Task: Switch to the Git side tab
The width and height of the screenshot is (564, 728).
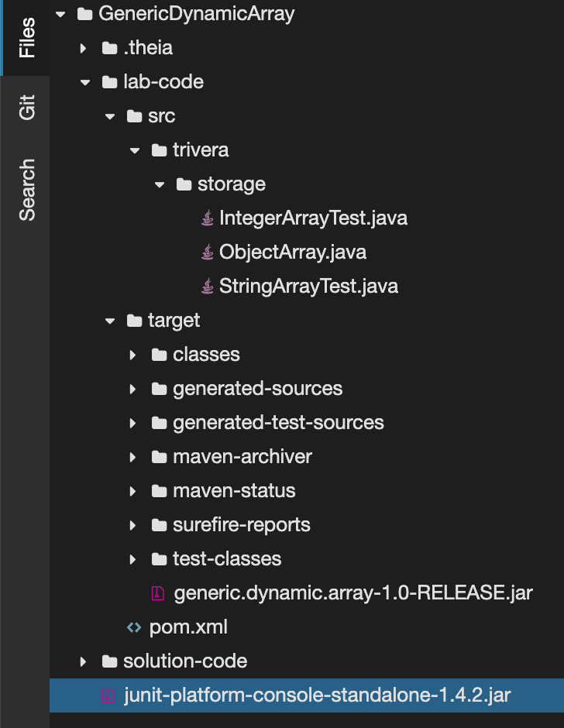Action: coord(26,107)
